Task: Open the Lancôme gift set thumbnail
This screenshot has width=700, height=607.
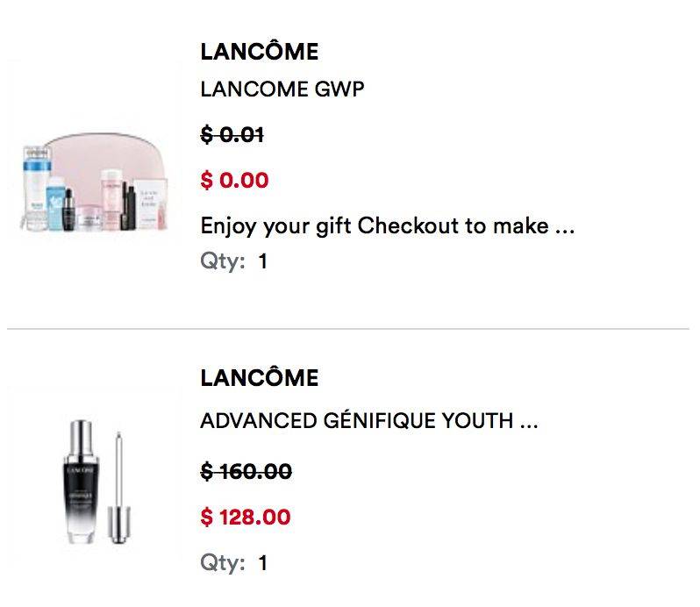Action: 95,182
